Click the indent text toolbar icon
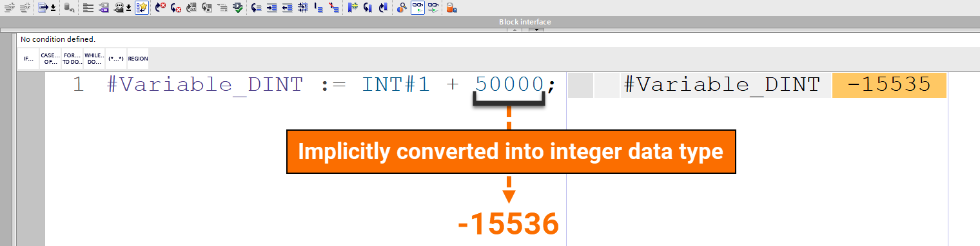Viewport: 980px width, 246px height. pyautogui.click(x=272, y=8)
